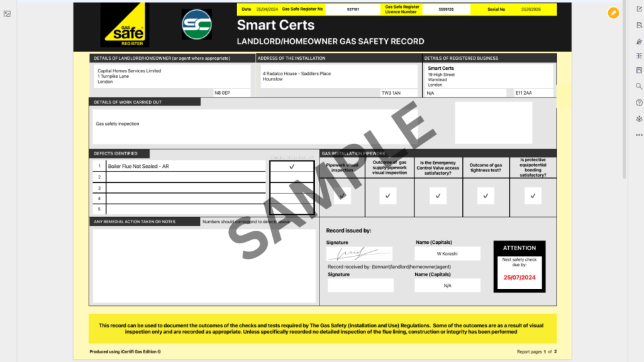The height and width of the screenshot is (362, 644).
Task: Click the accessibility icon in the sidebar
Action: coord(639,118)
